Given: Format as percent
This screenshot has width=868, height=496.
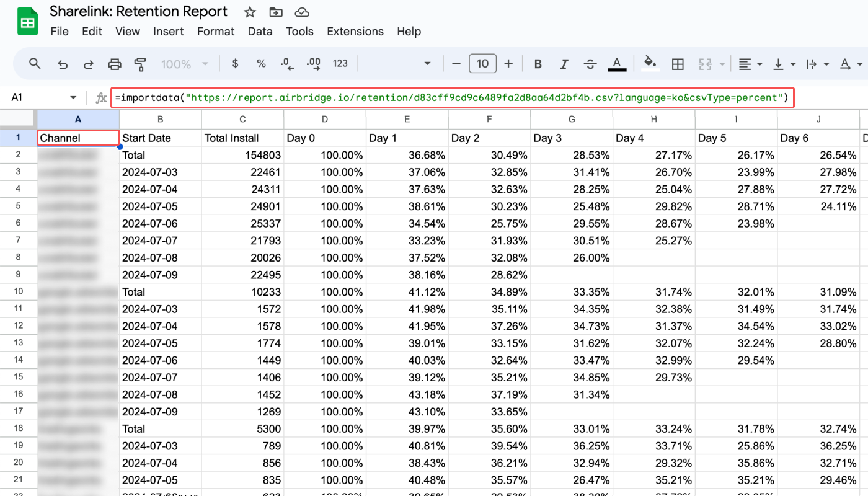Looking at the screenshot, I should point(261,63).
